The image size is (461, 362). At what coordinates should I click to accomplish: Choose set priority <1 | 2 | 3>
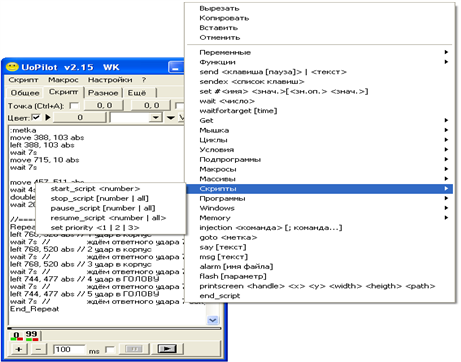pos(110,228)
